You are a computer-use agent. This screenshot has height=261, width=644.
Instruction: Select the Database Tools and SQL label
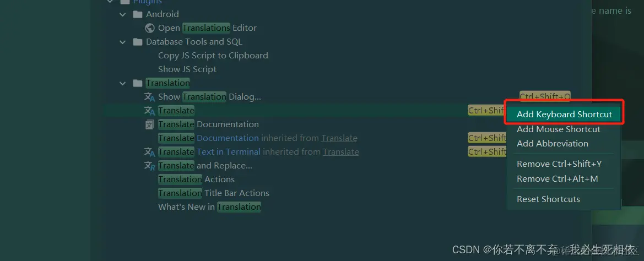(194, 42)
